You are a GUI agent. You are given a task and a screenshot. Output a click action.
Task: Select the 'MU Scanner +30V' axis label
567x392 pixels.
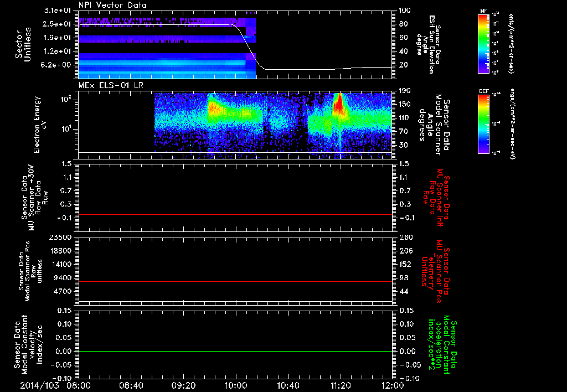34,198
